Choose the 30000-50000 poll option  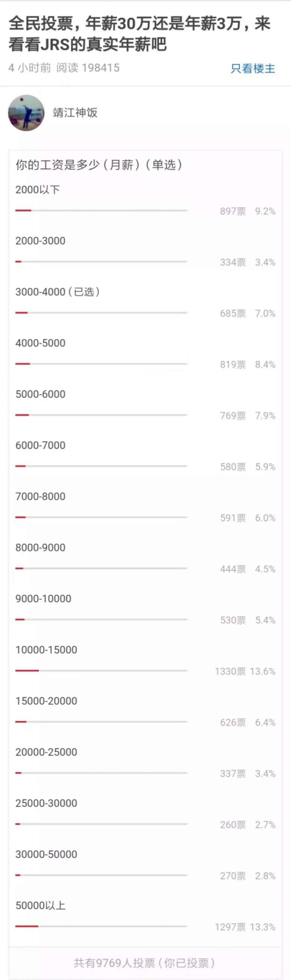[46, 854]
